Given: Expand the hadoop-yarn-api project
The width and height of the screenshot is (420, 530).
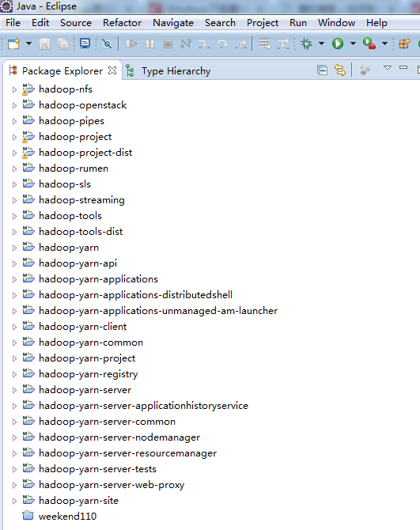Looking at the screenshot, I should point(14,263).
